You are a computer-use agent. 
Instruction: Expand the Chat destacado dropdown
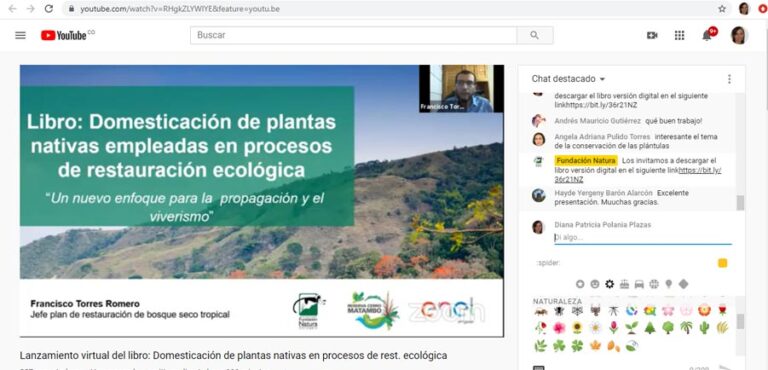[x=568, y=79]
